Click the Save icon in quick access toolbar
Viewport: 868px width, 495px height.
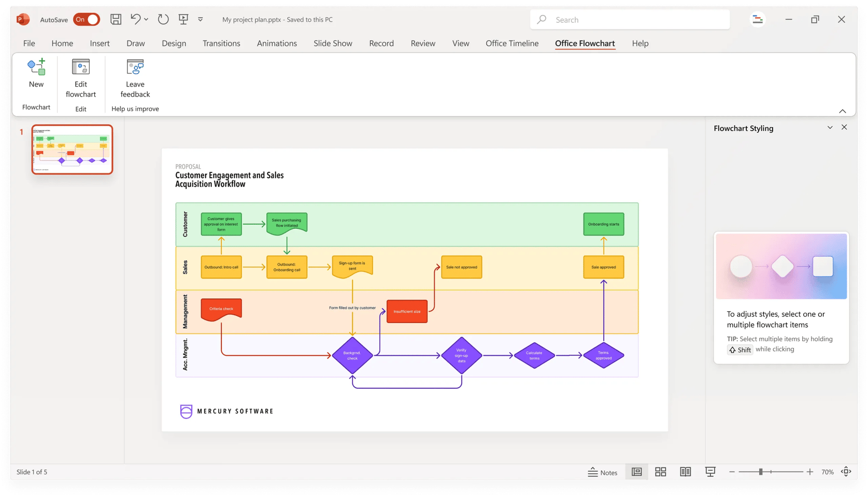[x=116, y=19]
